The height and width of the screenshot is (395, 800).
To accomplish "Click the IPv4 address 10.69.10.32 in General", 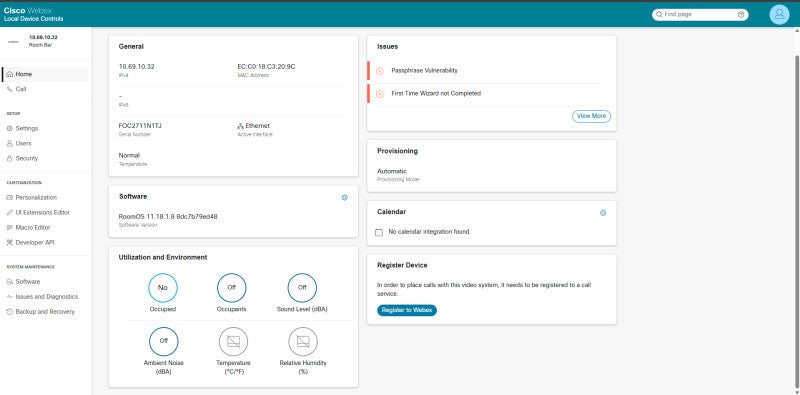I will tap(136, 67).
